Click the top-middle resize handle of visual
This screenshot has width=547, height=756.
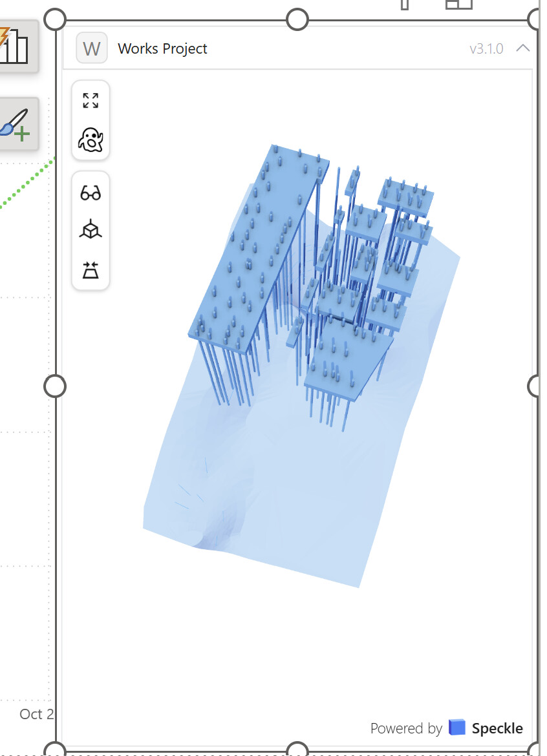point(297,20)
